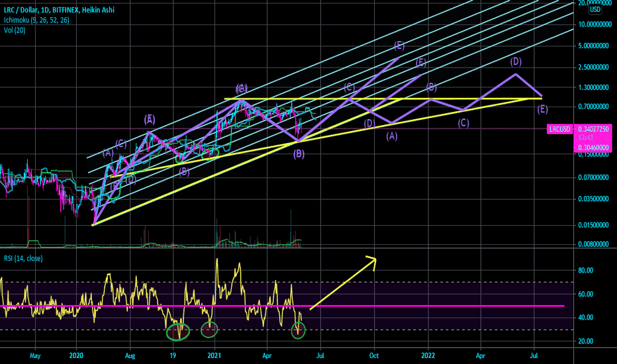The width and height of the screenshot is (617, 364).
Task: Click the LRC / Dollar symbol title
Action: pyautogui.click(x=60, y=10)
